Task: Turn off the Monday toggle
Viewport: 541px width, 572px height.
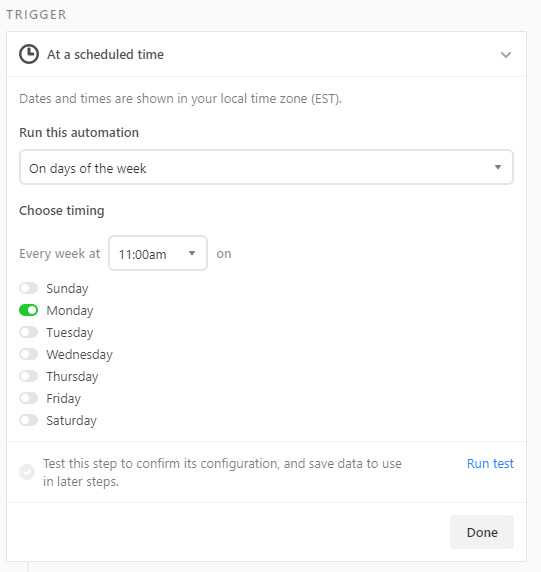Action: coord(28,310)
